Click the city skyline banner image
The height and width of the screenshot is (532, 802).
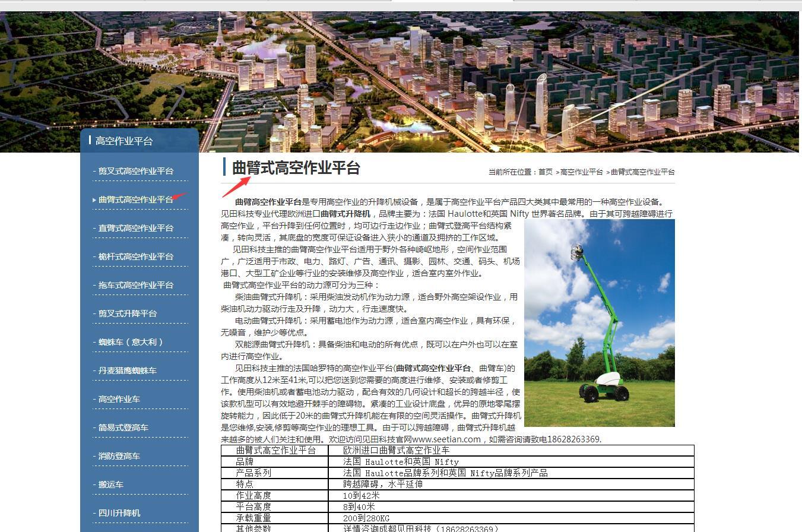pyautogui.click(x=401, y=82)
